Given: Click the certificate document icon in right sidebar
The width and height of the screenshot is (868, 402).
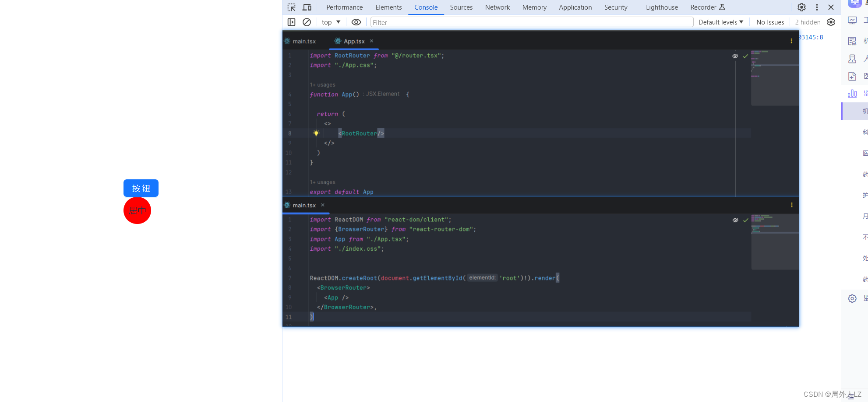Looking at the screenshot, I should coord(852,41).
